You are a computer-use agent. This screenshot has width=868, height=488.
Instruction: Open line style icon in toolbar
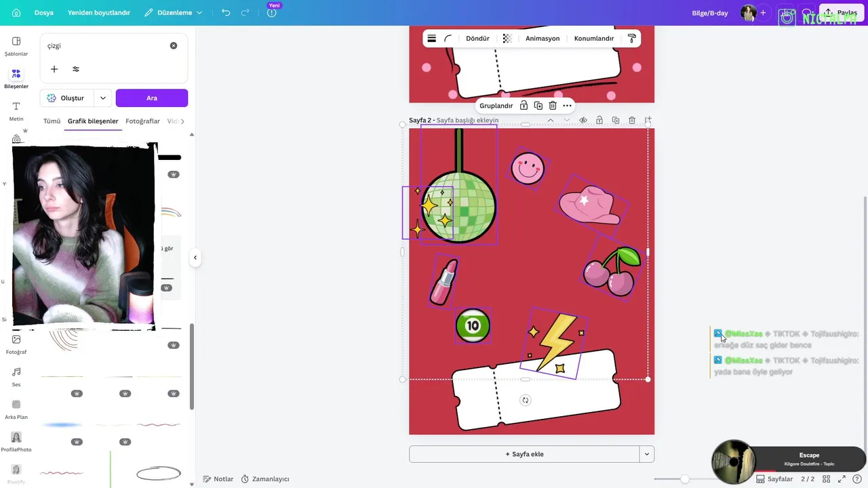pyautogui.click(x=431, y=39)
